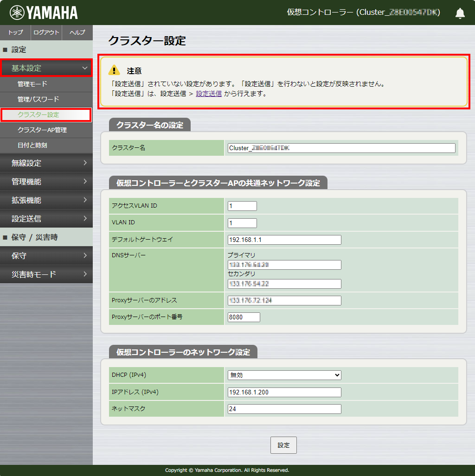
Task: Open the トップ page
Action: [x=15, y=32]
